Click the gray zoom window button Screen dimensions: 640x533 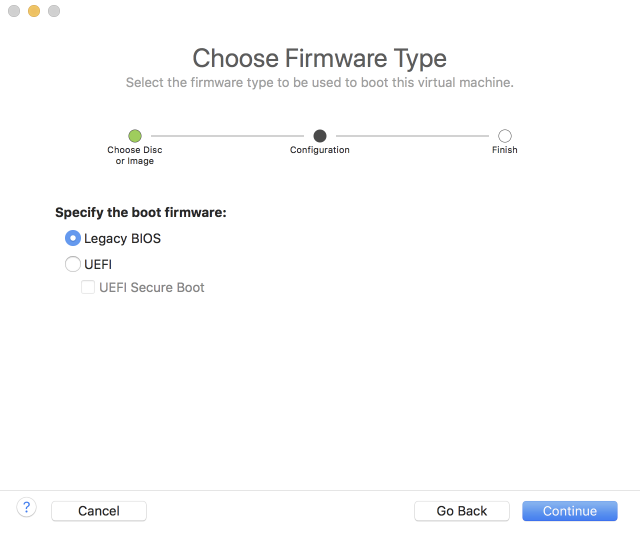coord(53,11)
